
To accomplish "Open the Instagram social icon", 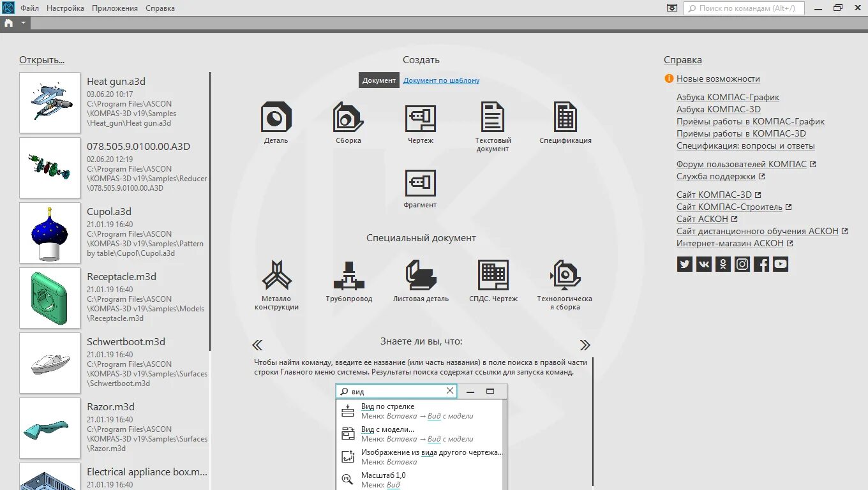I will point(742,264).
